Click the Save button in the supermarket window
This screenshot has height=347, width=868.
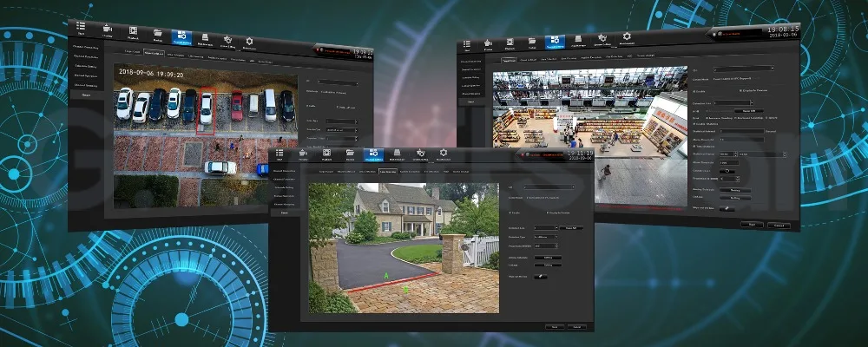click(x=752, y=225)
